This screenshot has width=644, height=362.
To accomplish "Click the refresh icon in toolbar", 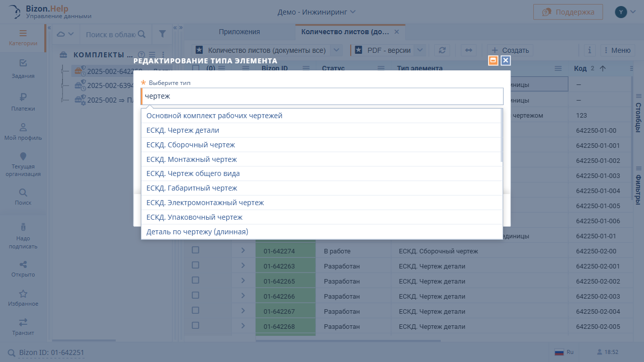I will [x=442, y=50].
